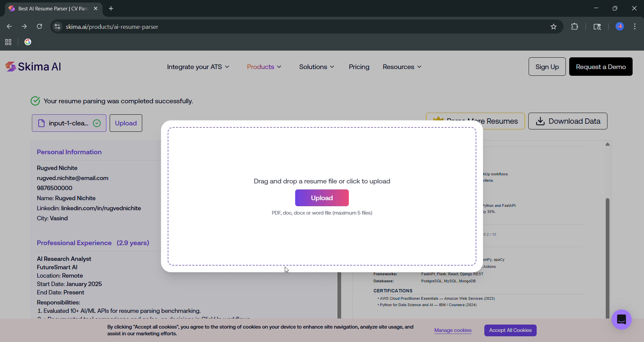Close the Best AI Resume Parser tab
Viewport: 644px width, 342px height.
[96, 8]
